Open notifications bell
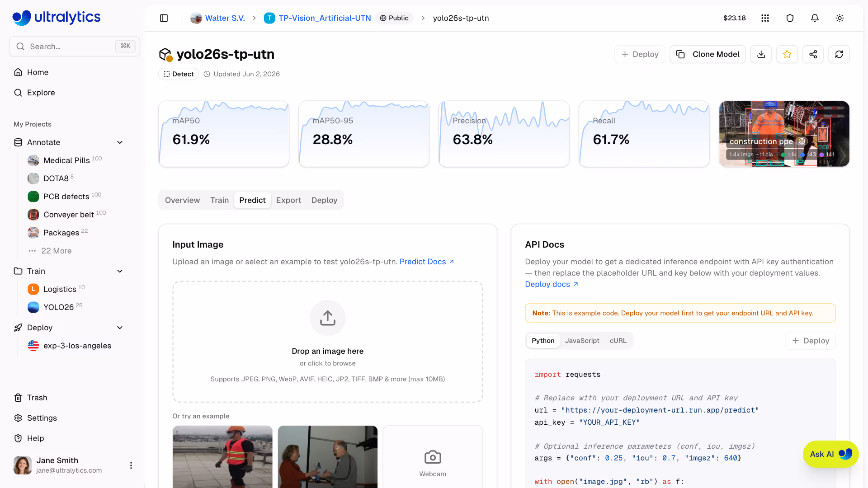Image resolution: width=868 pixels, height=488 pixels. pos(815,18)
